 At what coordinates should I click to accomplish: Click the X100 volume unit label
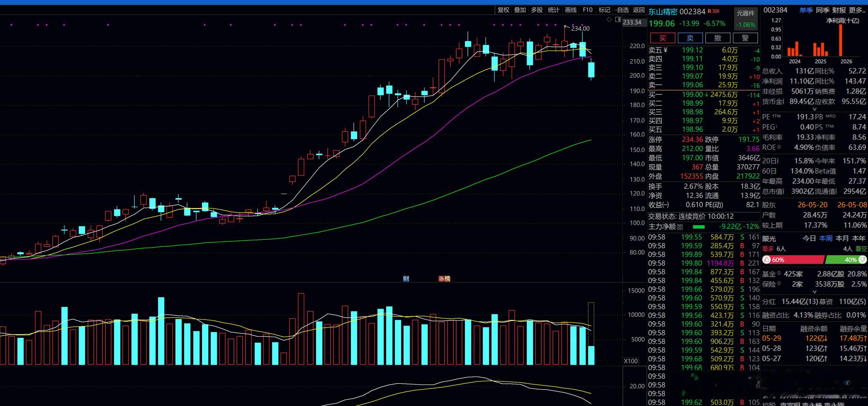[631, 361]
